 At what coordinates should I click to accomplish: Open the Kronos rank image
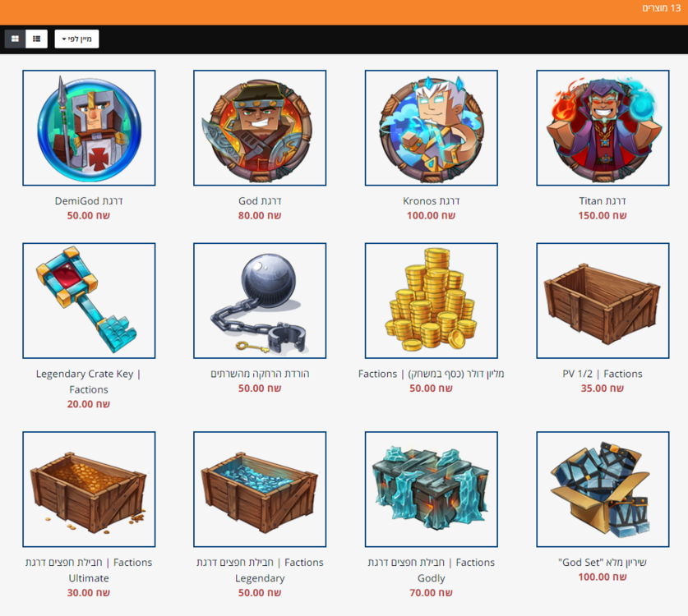pos(432,128)
